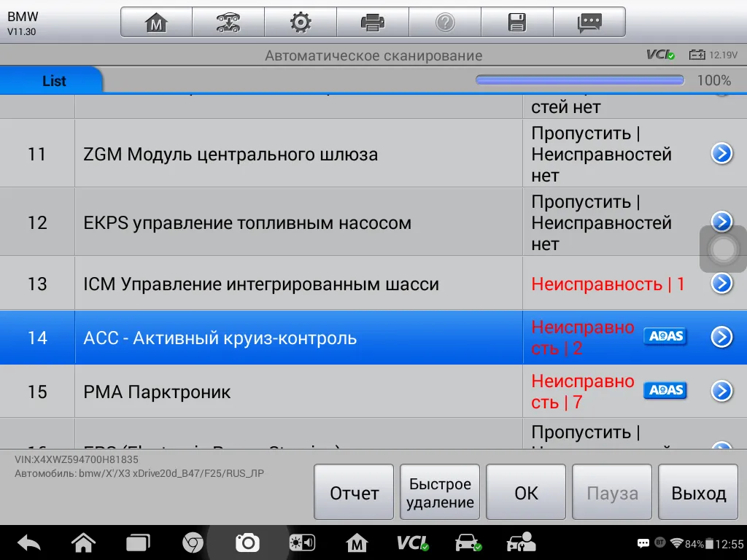Open details arrow for ICM chassis row

(721, 283)
